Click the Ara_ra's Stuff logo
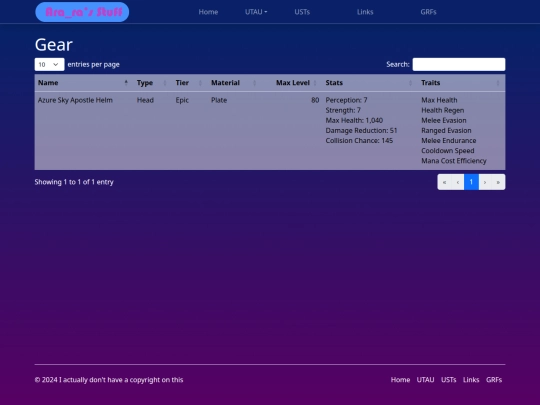The height and width of the screenshot is (405, 540). pos(82,12)
